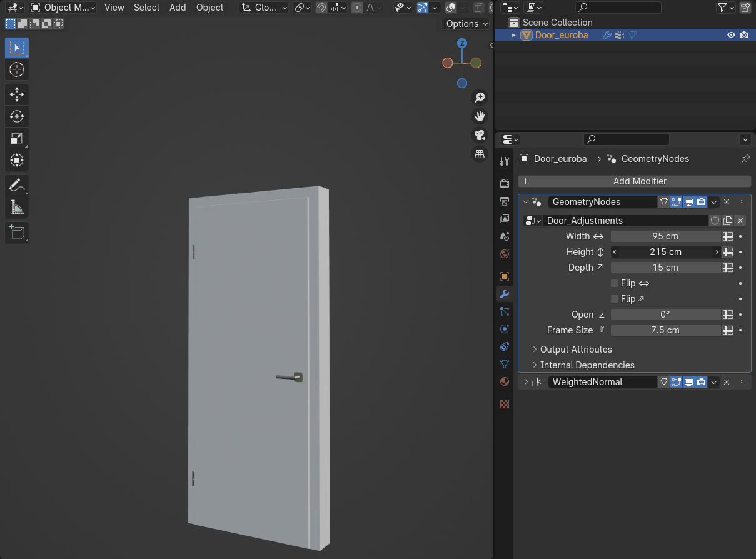Click the pan view hand icon
The width and height of the screenshot is (756, 559).
[480, 116]
